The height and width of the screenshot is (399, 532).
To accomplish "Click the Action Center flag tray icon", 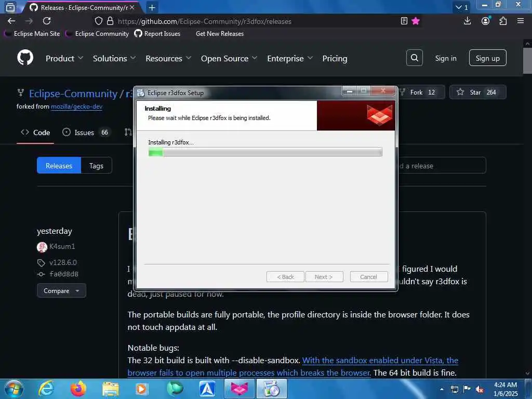I will tap(467, 389).
